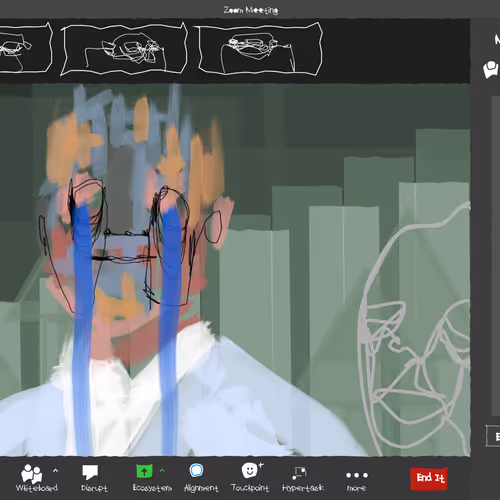Open the Touchpoint smiley reactions icon

point(252,470)
